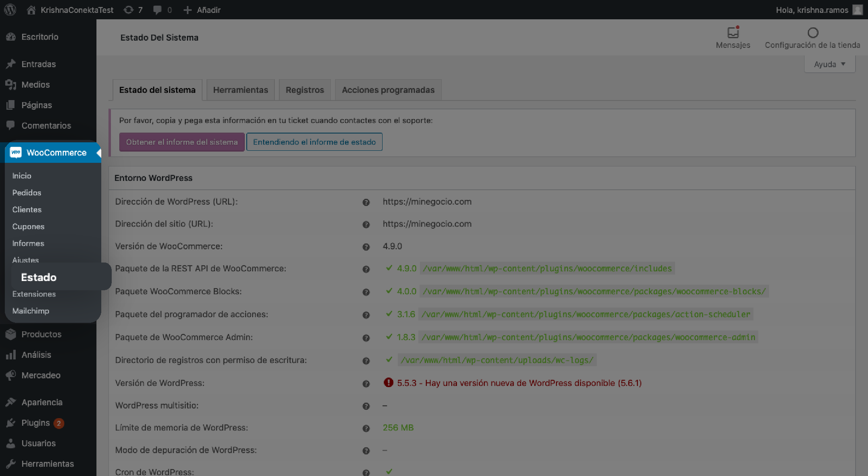Click the 5.5.3 WordPress version warning text
The width and height of the screenshot is (868, 476).
(x=519, y=383)
